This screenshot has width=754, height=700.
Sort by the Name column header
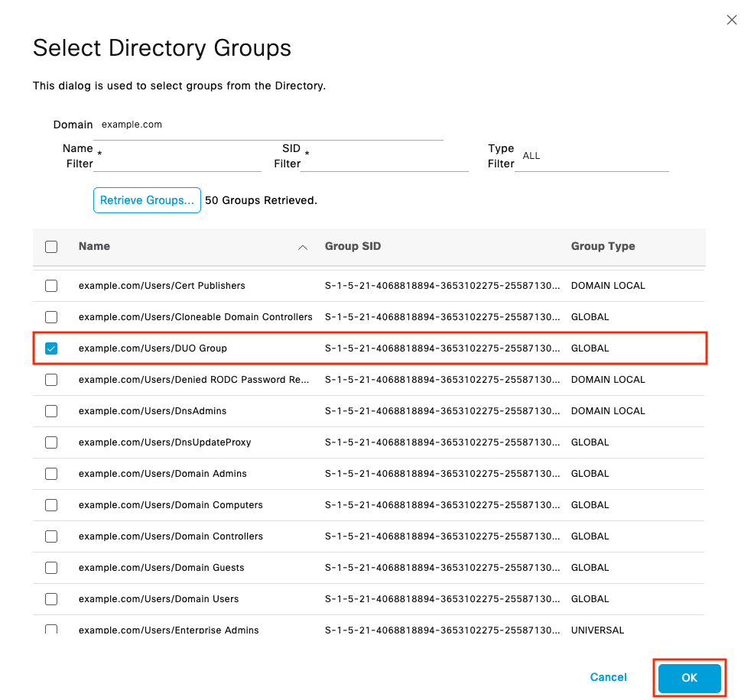pyautogui.click(x=94, y=247)
